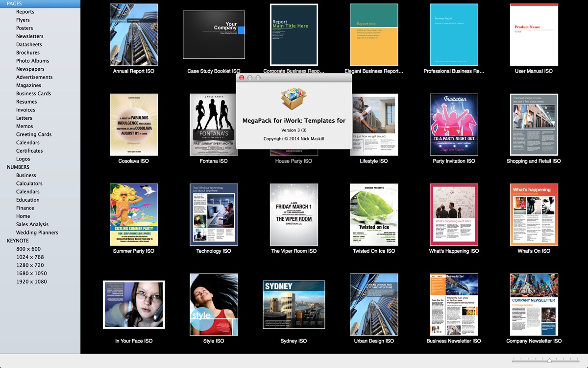Image resolution: width=588 pixels, height=368 pixels.
Task: Open the Party Invitation ISO thumbnail
Action: click(x=454, y=125)
